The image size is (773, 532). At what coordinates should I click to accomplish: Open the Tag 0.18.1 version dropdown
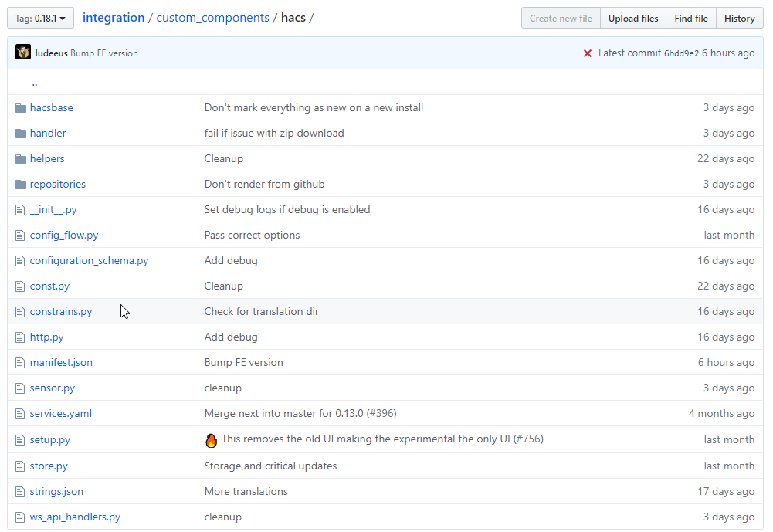(x=40, y=17)
